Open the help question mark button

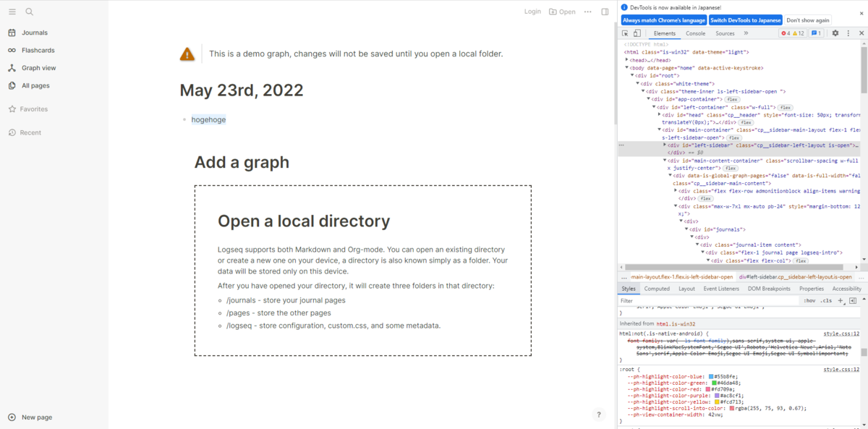[x=598, y=415]
